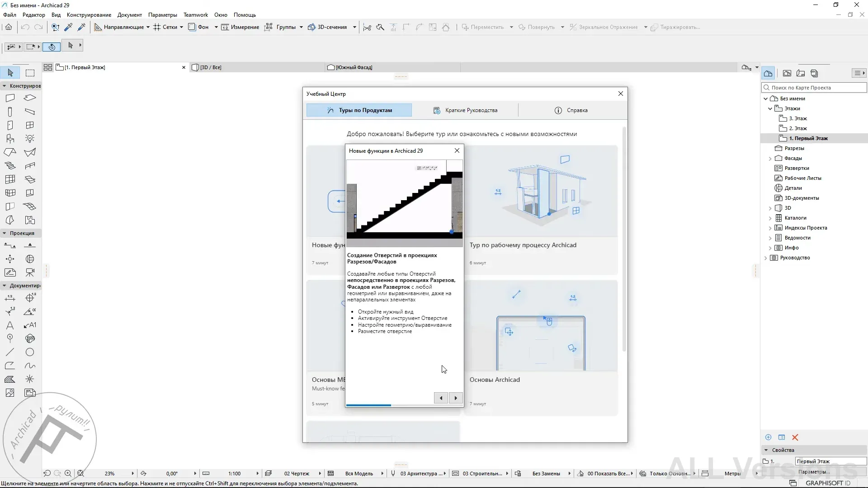868x488 pixels.
Task: Collapse the Конструирование toolbox section
Action: click(x=4, y=86)
